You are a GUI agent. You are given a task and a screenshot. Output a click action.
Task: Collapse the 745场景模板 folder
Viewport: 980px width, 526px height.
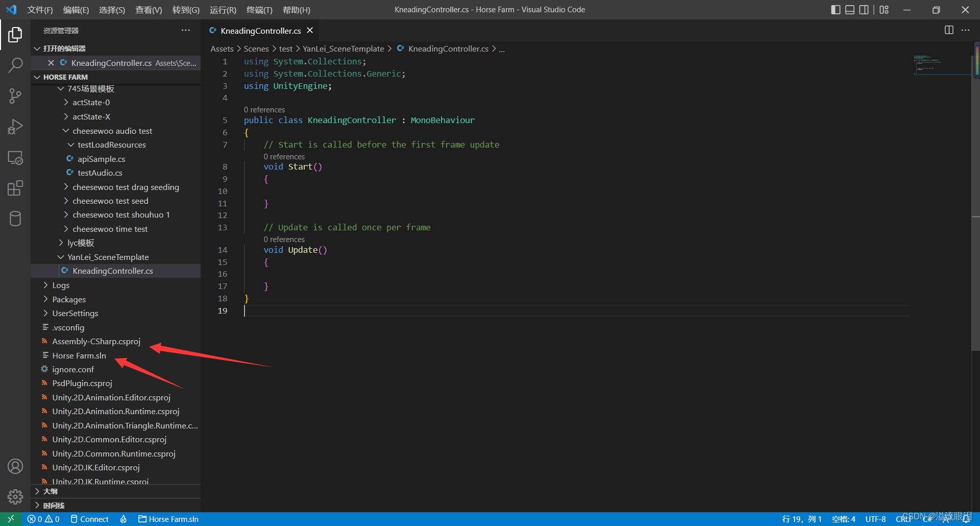(x=116, y=89)
